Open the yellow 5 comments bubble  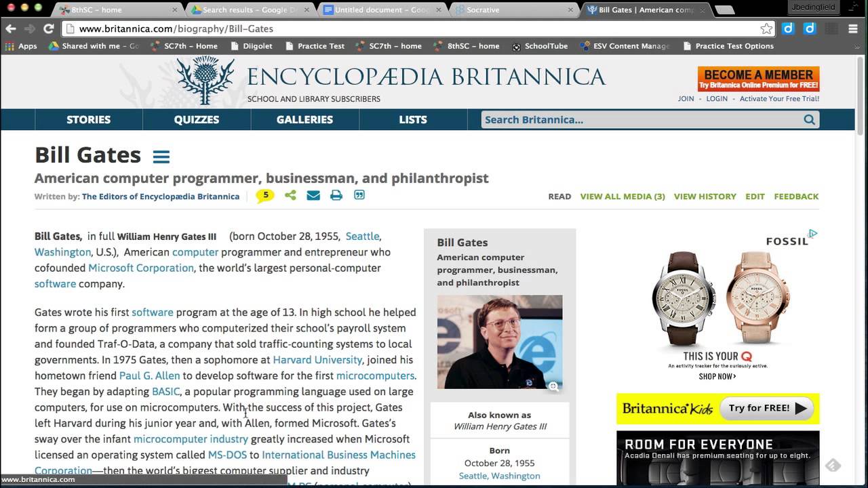pos(265,196)
